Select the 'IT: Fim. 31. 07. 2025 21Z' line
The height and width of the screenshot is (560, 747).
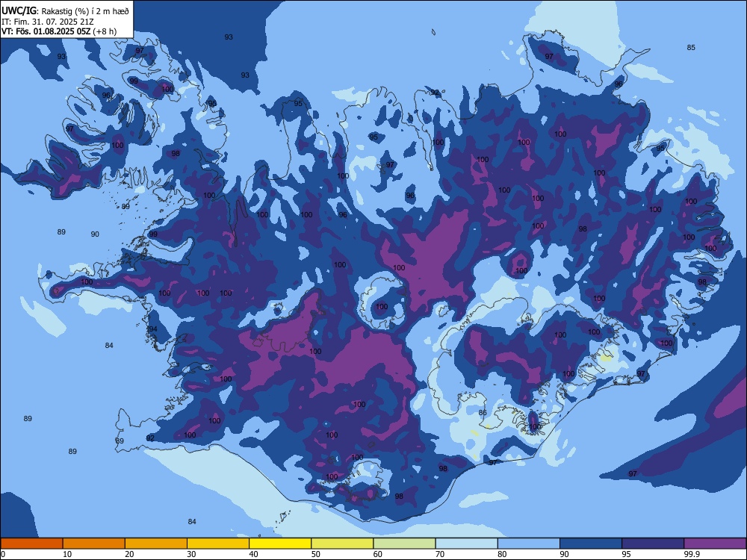[x=47, y=22]
